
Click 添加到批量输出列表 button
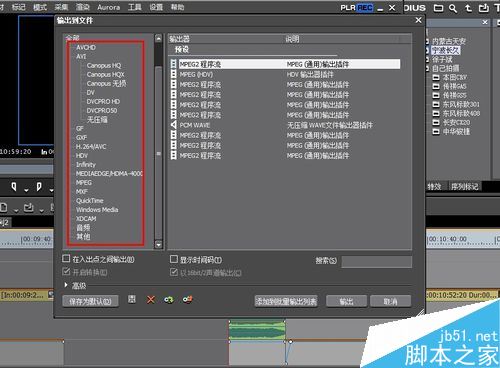coord(286,301)
